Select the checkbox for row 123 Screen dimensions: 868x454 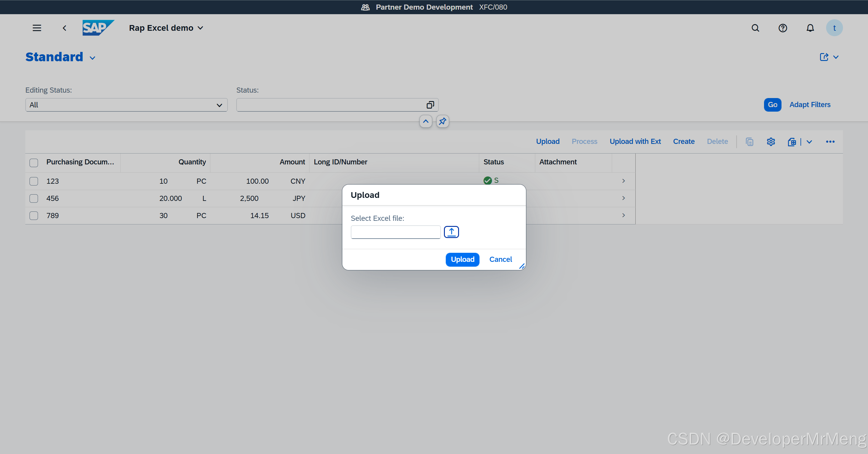pyautogui.click(x=34, y=181)
